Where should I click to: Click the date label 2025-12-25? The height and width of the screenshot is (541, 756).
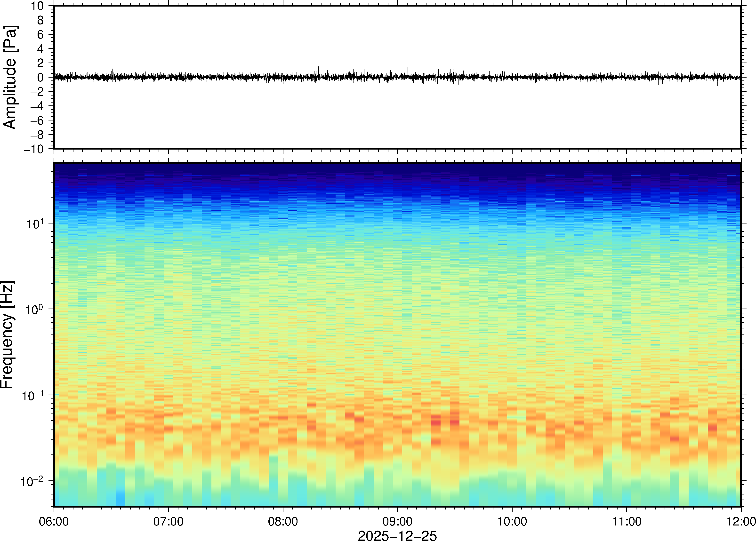397,535
